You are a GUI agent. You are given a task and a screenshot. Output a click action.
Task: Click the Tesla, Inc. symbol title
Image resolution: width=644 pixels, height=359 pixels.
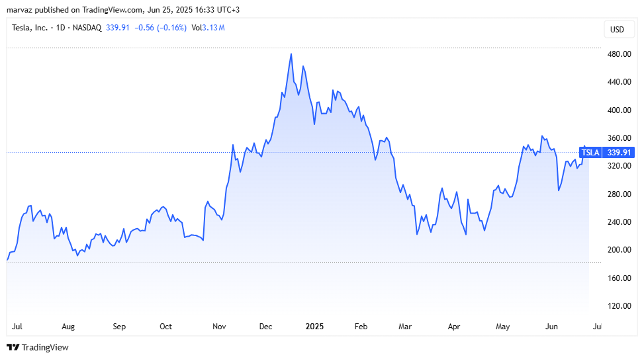[x=30, y=28]
